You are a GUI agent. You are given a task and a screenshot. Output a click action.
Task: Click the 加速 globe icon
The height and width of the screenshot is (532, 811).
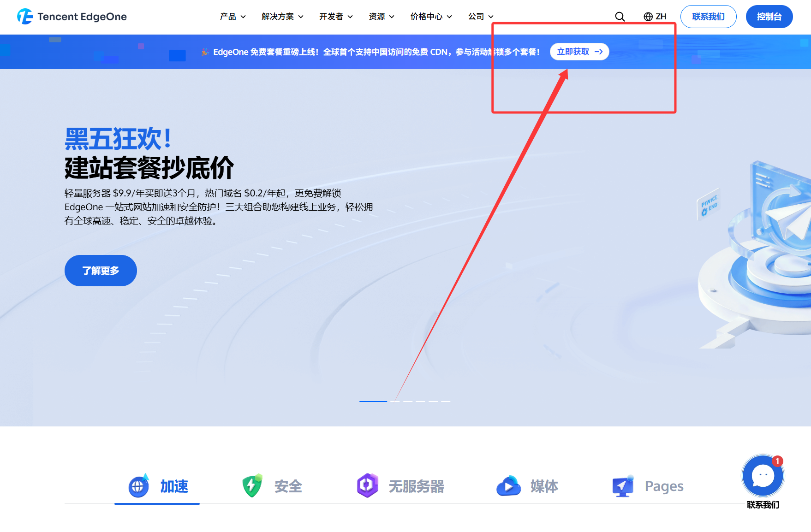coord(138,486)
